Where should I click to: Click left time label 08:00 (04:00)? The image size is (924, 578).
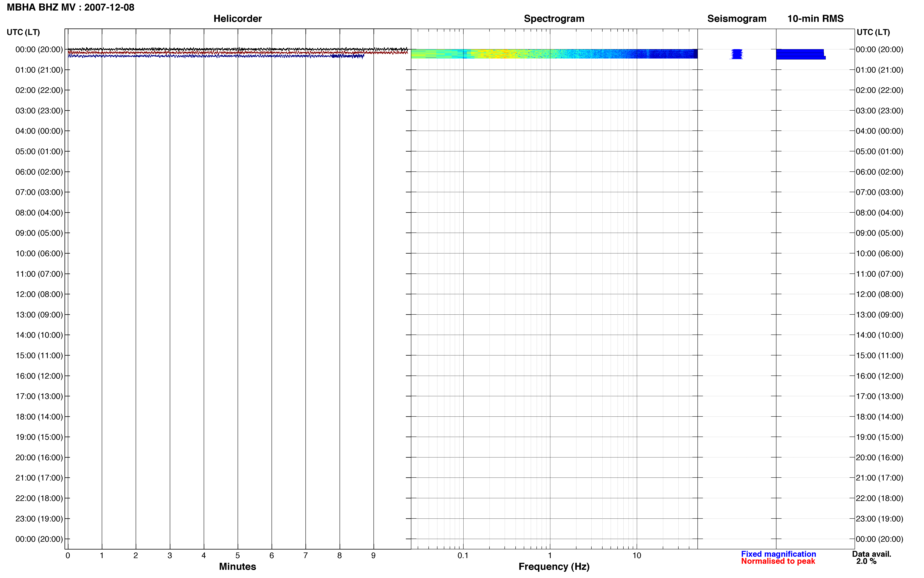click(x=39, y=213)
